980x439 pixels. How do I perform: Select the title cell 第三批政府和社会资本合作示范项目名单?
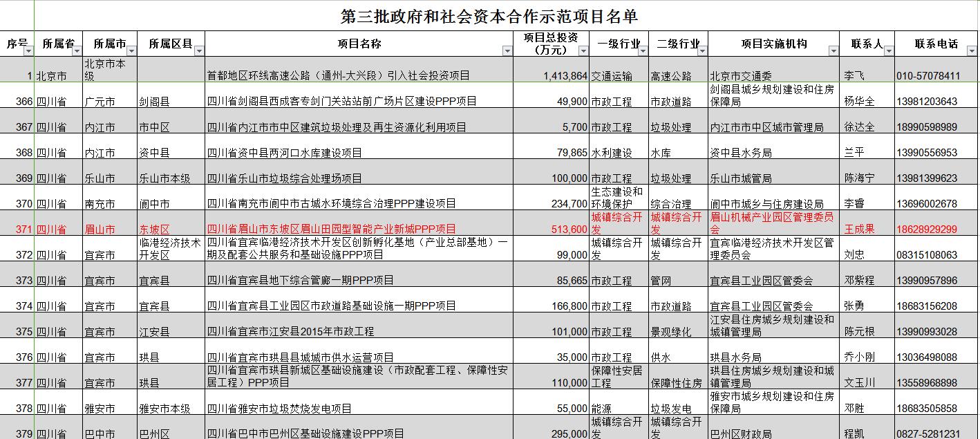pyautogui.click(x=489, y=16)
